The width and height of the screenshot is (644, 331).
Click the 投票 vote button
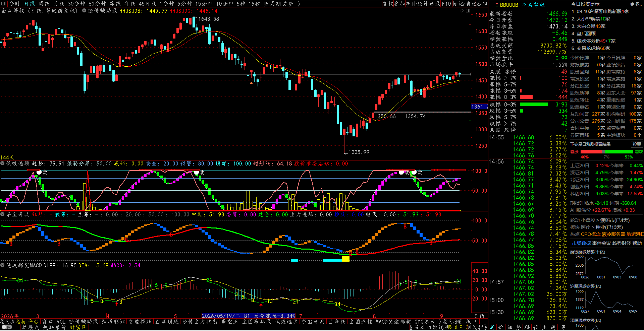637,144
